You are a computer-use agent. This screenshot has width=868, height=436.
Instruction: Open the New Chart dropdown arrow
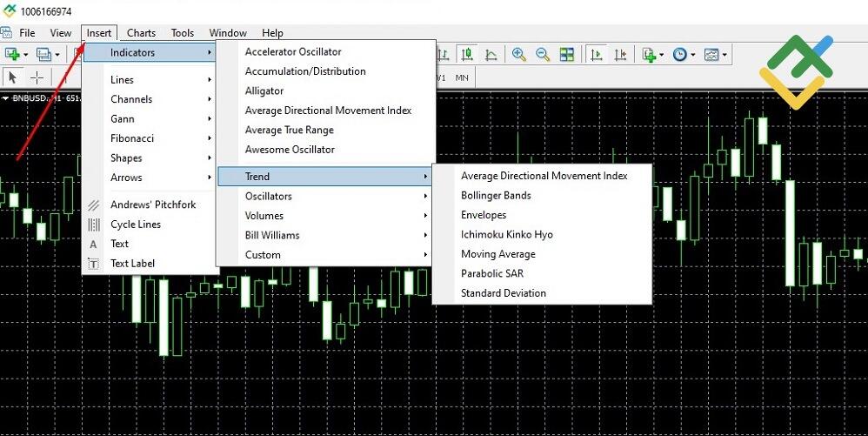pos(25,55)
